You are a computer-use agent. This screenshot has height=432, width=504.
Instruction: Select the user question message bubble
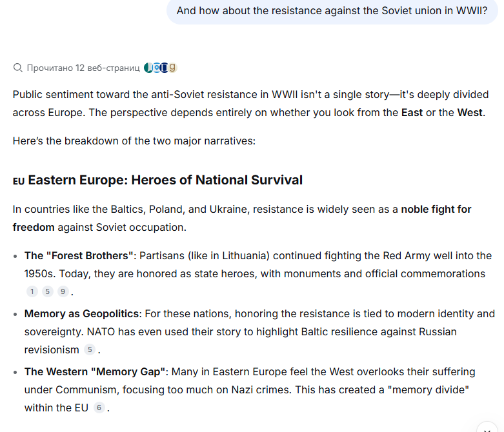tap(332, 11)
